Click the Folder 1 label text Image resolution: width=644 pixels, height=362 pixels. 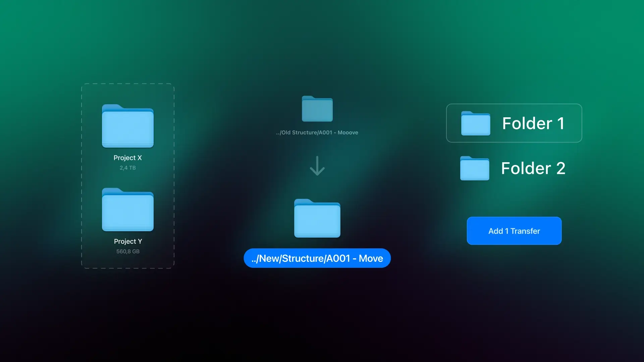(x=533, y=123)
